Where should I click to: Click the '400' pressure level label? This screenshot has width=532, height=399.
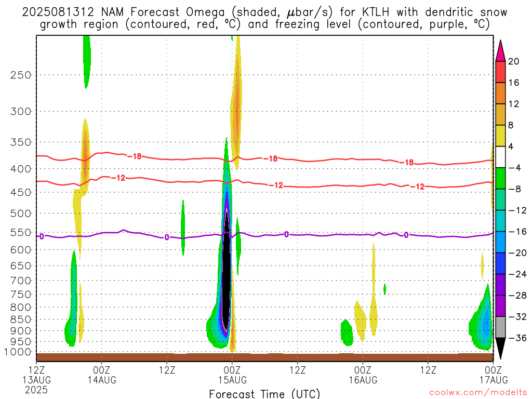coord(21,169)
